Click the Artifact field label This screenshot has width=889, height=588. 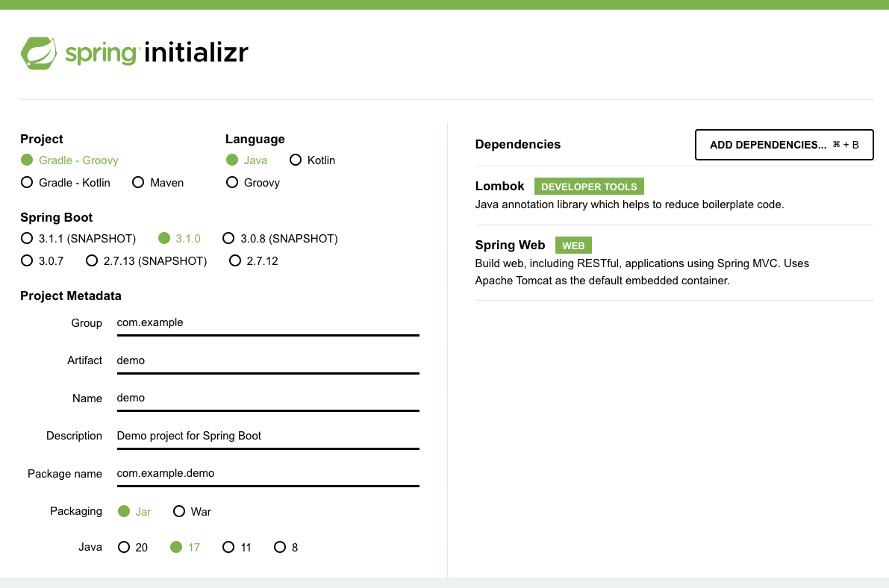(84, 360)
